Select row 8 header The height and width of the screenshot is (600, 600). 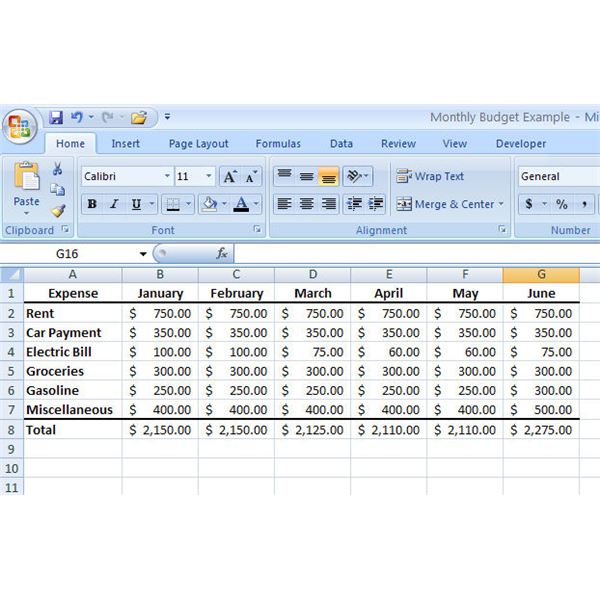pos(11,430)
